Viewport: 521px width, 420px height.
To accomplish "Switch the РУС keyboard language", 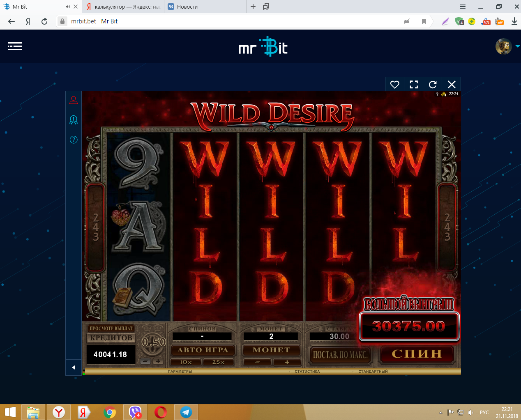I will 484,413.
